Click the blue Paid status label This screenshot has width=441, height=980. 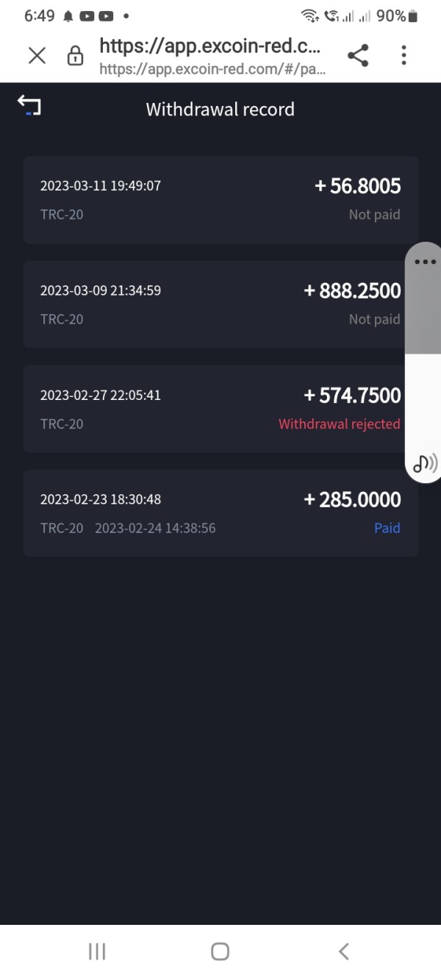387,528
